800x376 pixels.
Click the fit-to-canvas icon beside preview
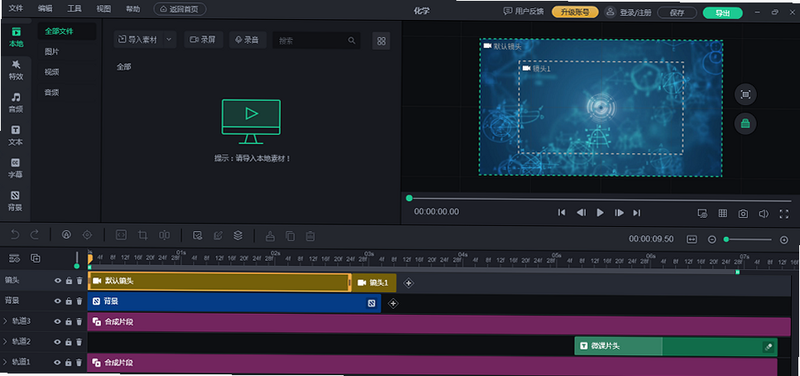(x=745, y=94)
